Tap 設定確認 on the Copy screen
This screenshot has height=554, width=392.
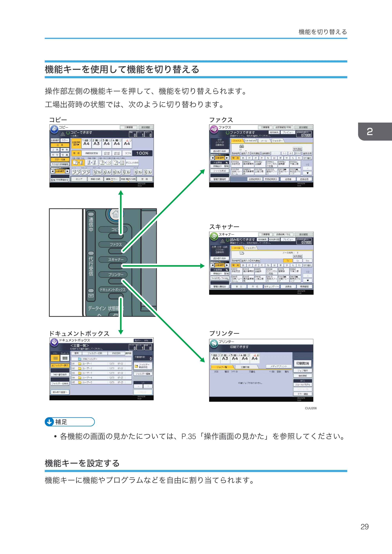146,127
